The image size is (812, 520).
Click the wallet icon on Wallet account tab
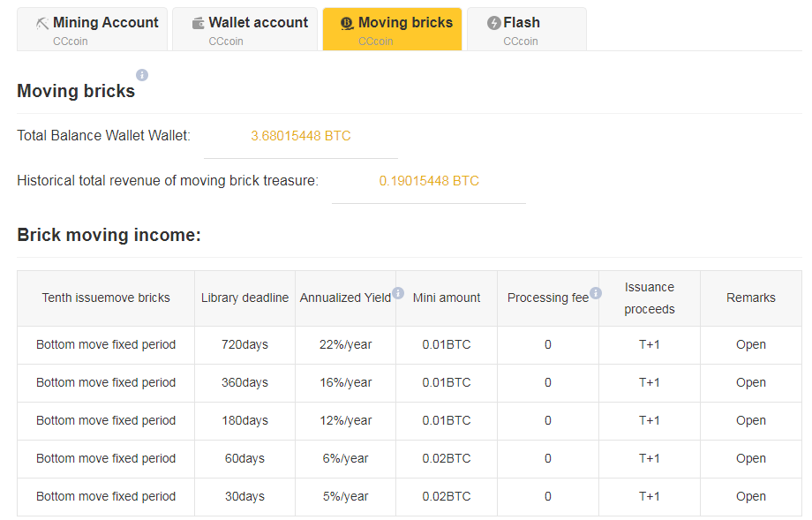point(199,23)
